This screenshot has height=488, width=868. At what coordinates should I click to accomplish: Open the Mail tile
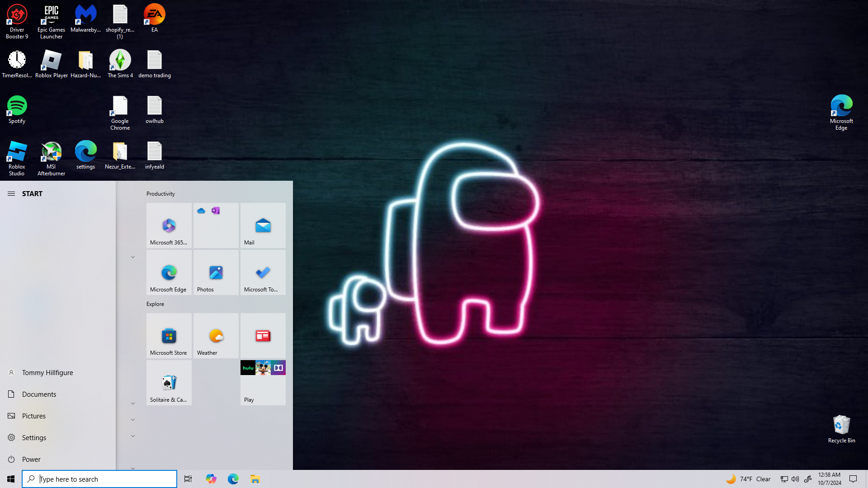click(263, 225)
